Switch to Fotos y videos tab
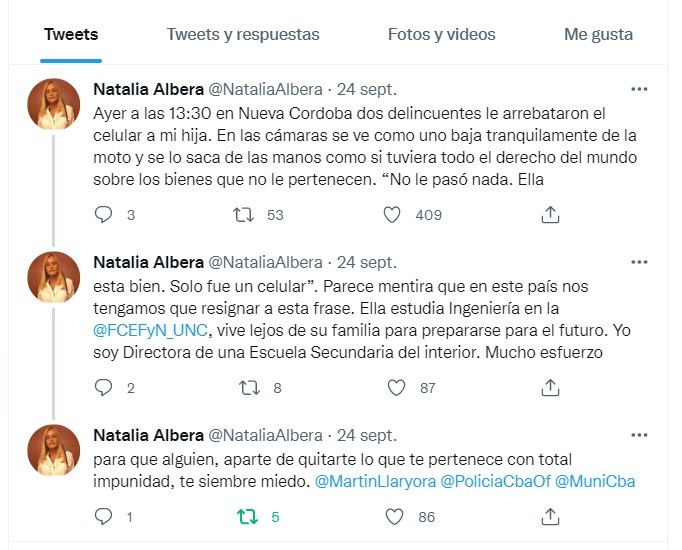 point(441,34)
